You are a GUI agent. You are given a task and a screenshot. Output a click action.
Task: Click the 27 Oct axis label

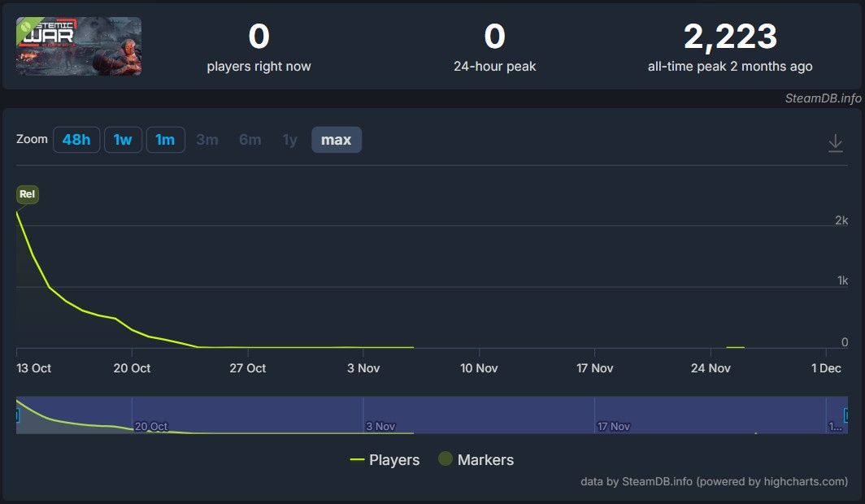coord(248,367)
